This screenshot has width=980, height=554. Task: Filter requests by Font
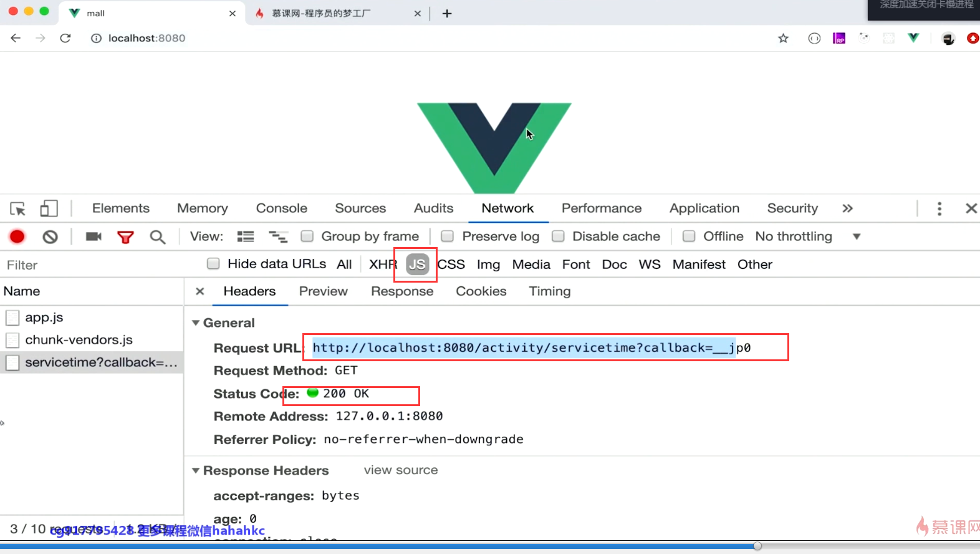point(576,265)
